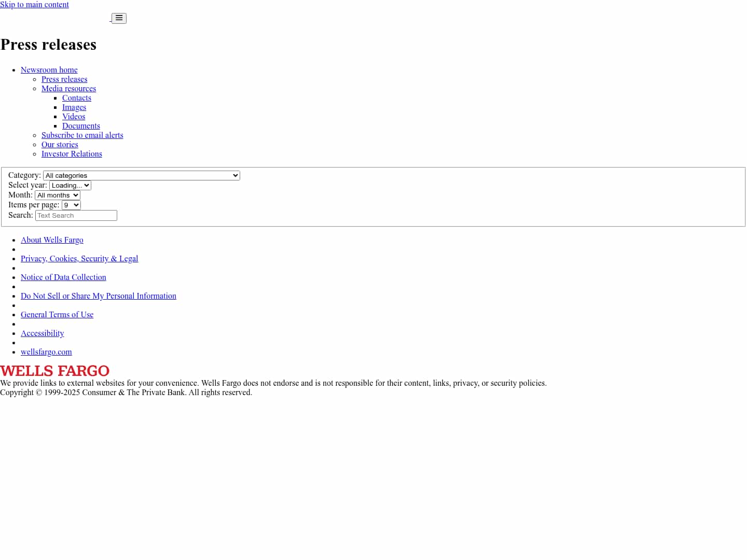Open the Press releases nav link
Image resolution: width=747 pixels, height=560 pixels.
click(x=64, y=79)
